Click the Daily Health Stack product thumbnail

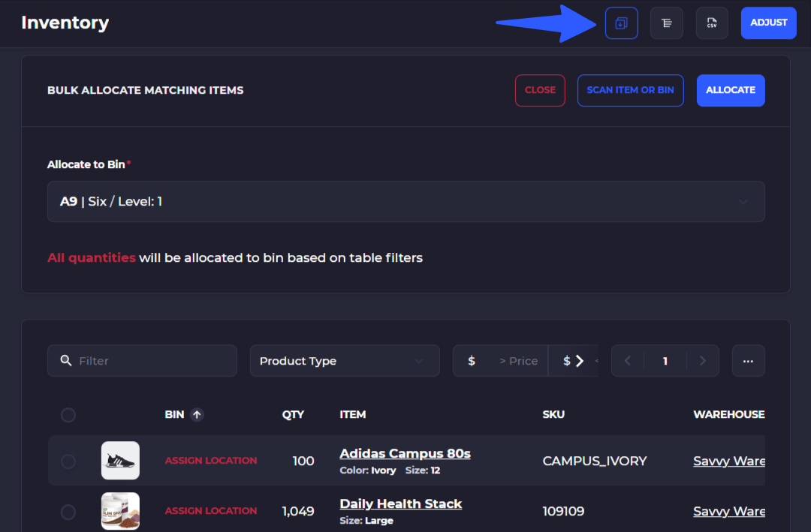[120, 511]
